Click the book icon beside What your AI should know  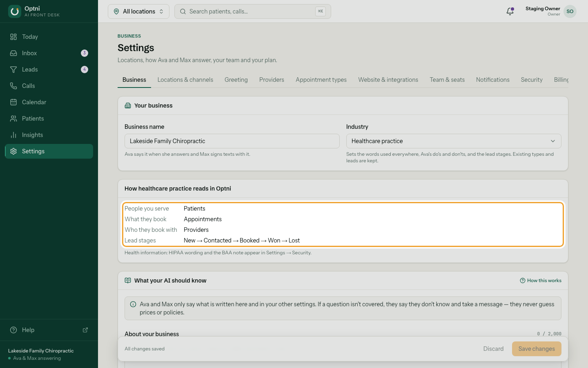click(128, 280)
